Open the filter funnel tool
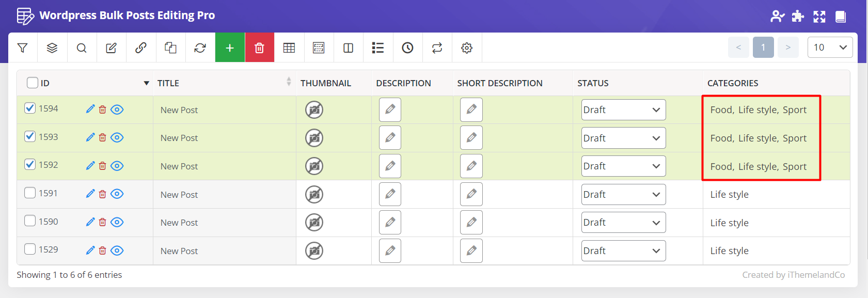Screen dimensions: 868x298 22,48
